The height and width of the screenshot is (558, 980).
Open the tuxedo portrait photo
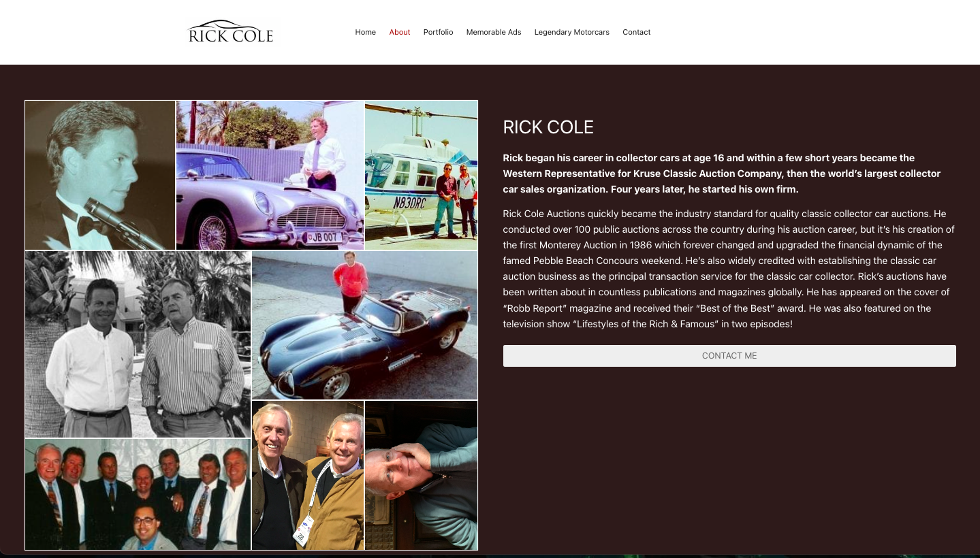100,176
